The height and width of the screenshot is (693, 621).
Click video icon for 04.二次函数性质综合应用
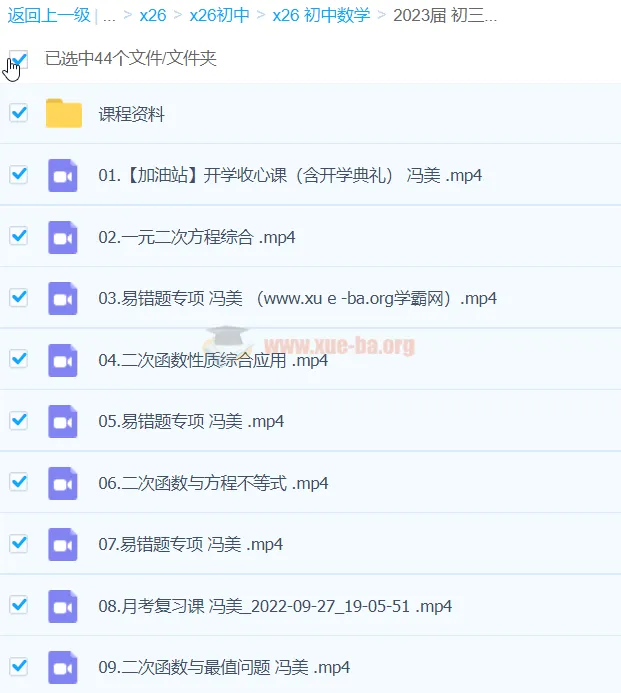click(63, 360)
